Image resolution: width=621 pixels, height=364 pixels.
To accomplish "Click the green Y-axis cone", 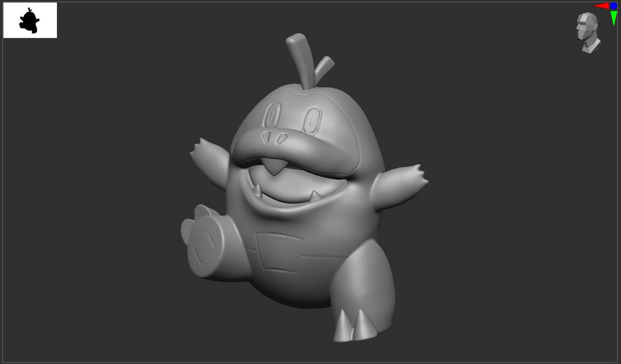I will click(x=614, y=18).
